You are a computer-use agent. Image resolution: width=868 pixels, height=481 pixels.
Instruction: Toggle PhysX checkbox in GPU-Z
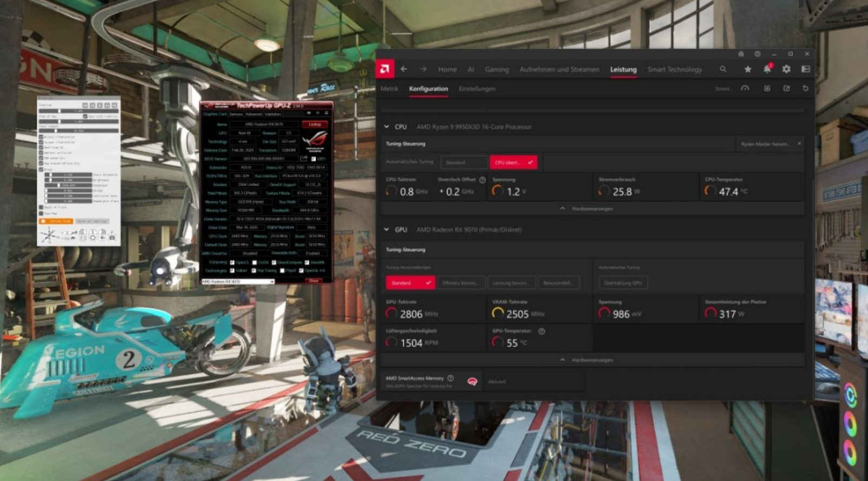pyautogui.click(x=282, y=271)
